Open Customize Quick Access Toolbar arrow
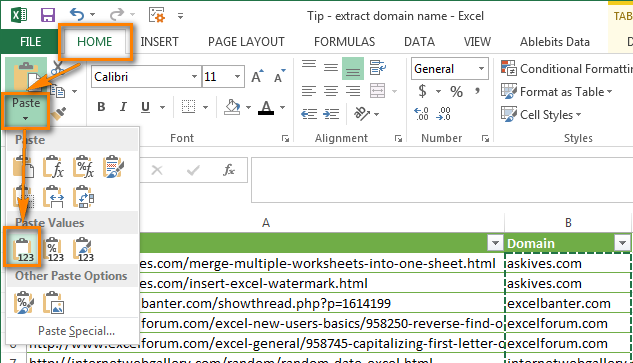633x363 pixels. tap(180, 16)
